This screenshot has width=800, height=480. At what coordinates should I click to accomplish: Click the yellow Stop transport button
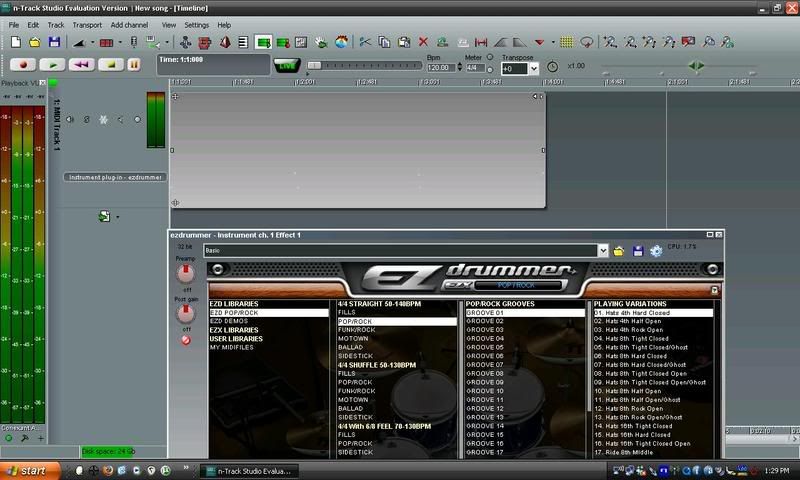pyautogui.click(x=111, y=65)
